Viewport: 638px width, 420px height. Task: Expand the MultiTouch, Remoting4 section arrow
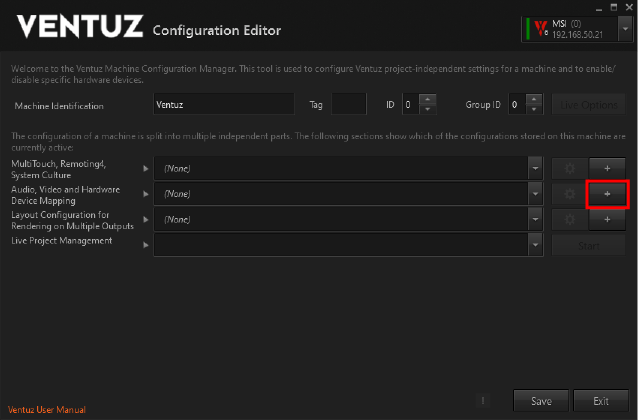[x=146, y=168]
